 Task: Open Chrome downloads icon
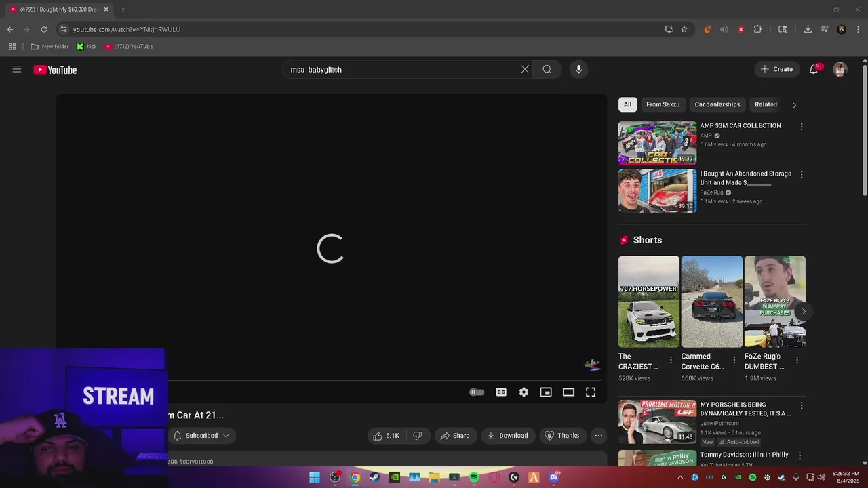[x=808, y=29]
